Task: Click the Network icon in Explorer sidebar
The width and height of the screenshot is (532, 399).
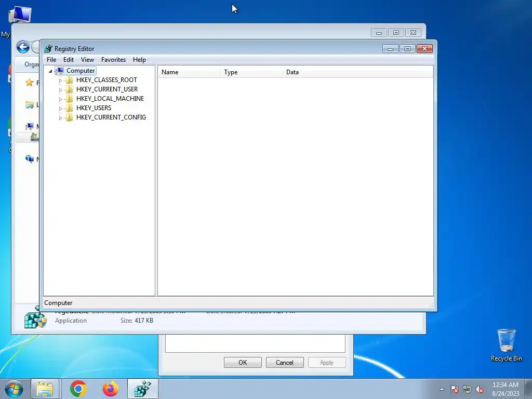Action: click(x=30, y=159)
